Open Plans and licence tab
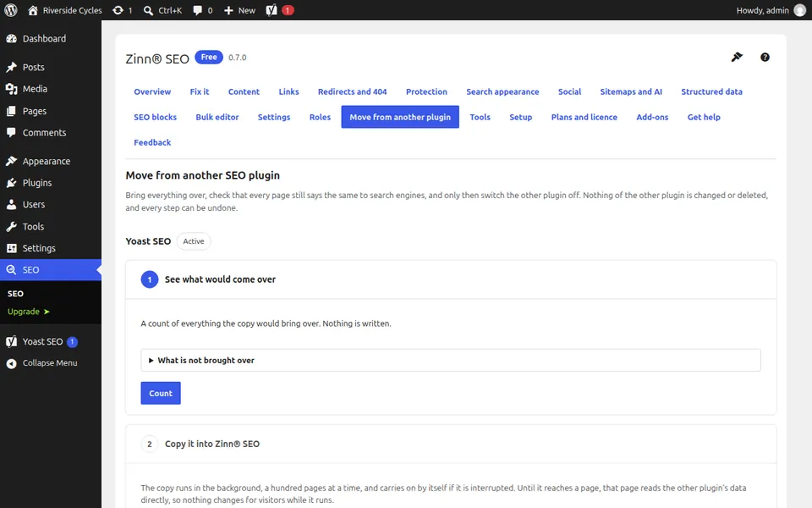The height and width of the screenshot is (508, 812). click(x=584, y=117)
